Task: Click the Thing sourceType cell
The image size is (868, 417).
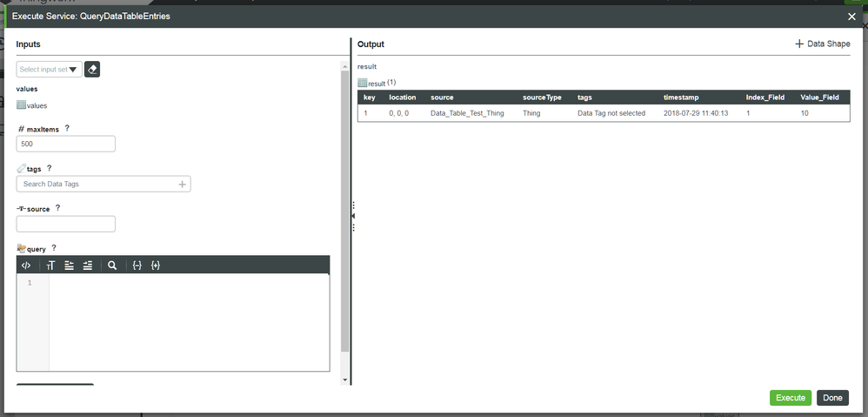Action: [531, 113]
